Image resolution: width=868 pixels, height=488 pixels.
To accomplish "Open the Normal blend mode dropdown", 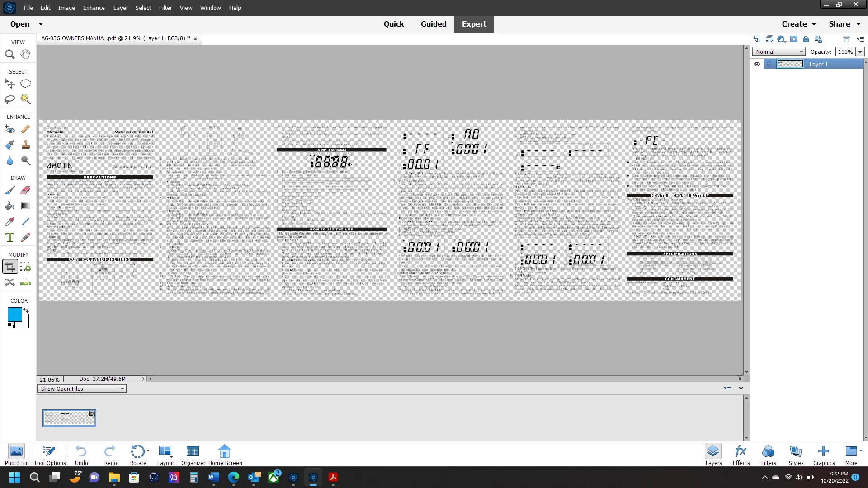I will tap(779, 52).
